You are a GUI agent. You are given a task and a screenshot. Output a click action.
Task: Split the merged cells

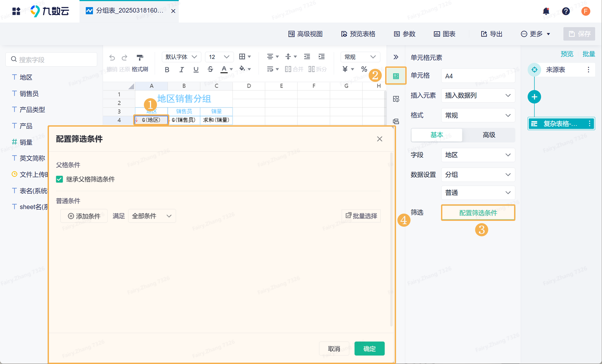coord(317,69)
